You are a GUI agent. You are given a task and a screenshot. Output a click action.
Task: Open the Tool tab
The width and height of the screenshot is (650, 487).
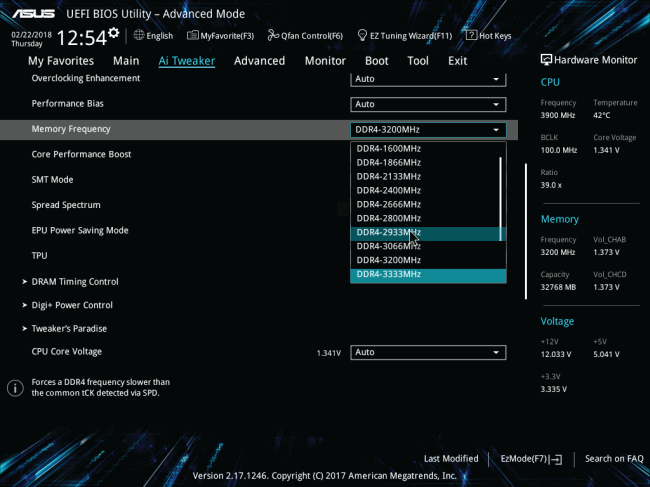click(418, 61)
